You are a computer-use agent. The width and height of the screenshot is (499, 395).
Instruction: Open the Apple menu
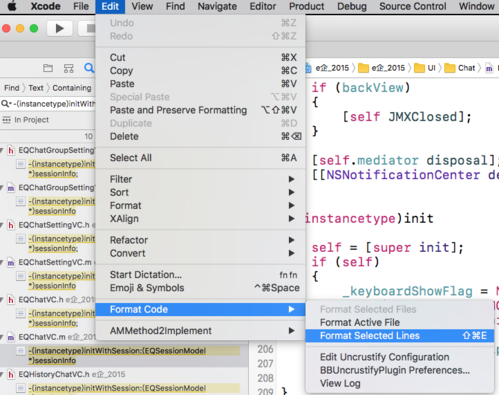[x=12, y=6]
